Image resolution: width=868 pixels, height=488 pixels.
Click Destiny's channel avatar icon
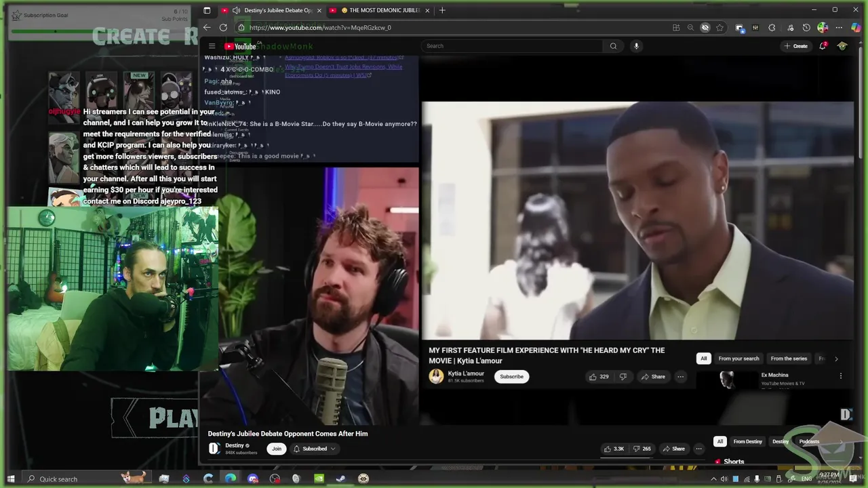[214, 448]
